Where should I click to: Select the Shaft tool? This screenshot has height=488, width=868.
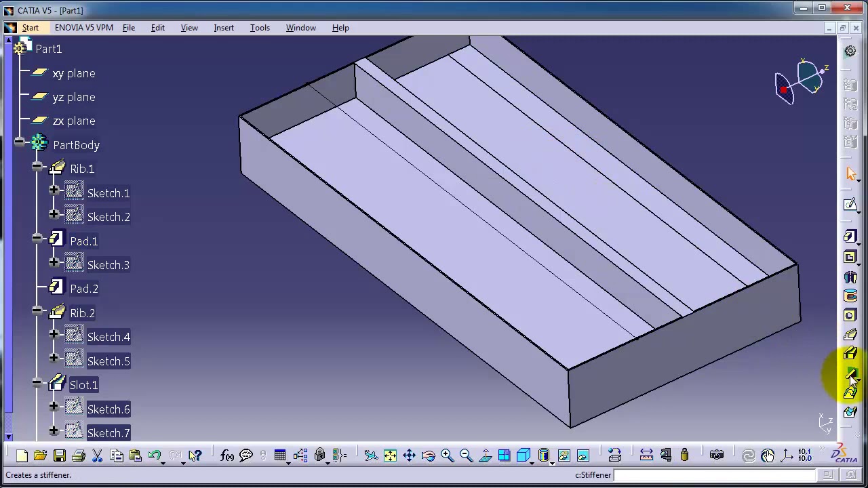850,277
